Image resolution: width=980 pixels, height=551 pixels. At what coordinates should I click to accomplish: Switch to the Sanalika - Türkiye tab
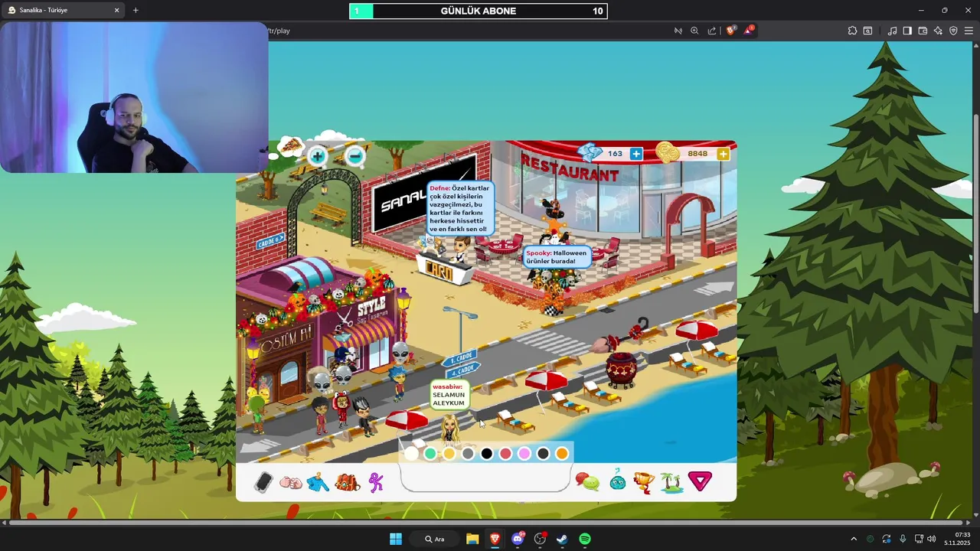[x=61, y=10]
